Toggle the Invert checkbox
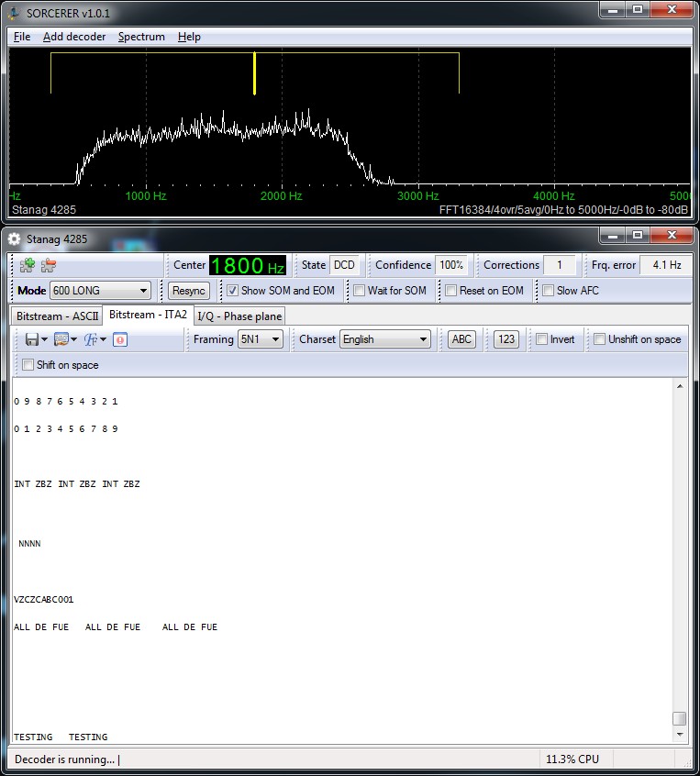Viewport: 700px width, 776px height. pyautogui.click(x=541, y=339)
